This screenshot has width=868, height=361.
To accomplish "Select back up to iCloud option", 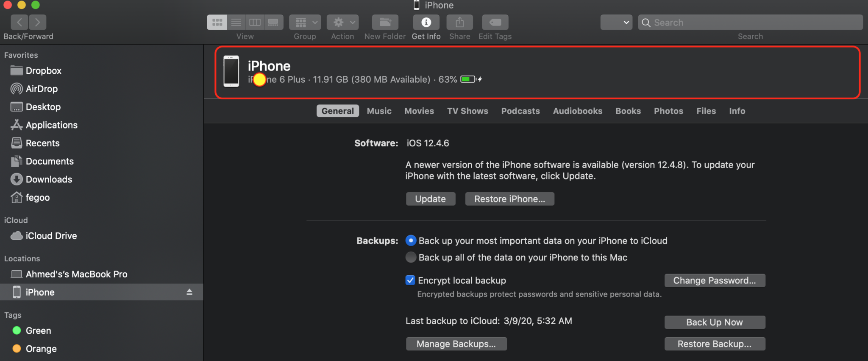I will click(x=411, y=241).
